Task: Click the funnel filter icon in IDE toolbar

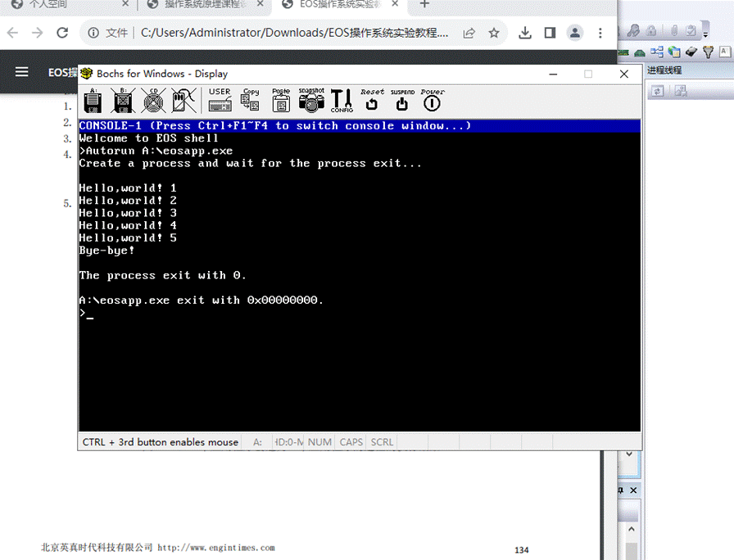Action: (x=709, y=52)
